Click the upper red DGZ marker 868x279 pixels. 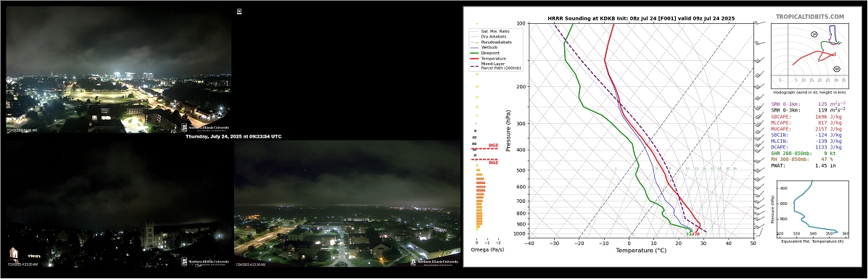tap(484, 147)
